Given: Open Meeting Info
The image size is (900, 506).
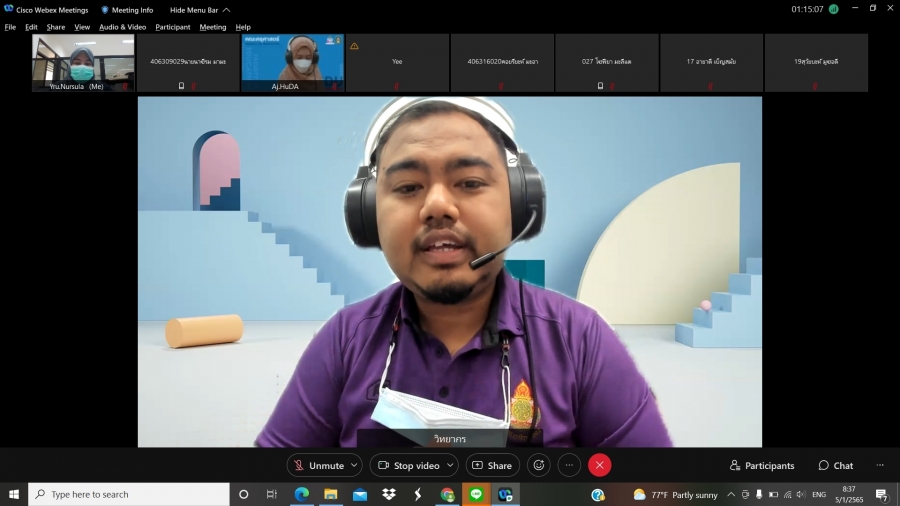Looking at the screenshot, I should click(x=127, y=10).
